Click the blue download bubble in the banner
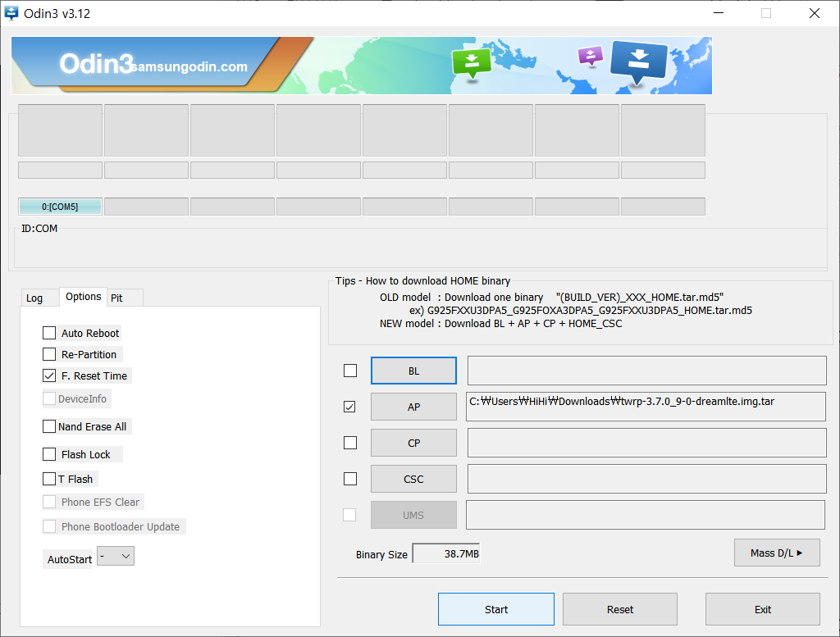Image resolution: width=840 pixels, height=637 pixels. click(x=638, y=62)
